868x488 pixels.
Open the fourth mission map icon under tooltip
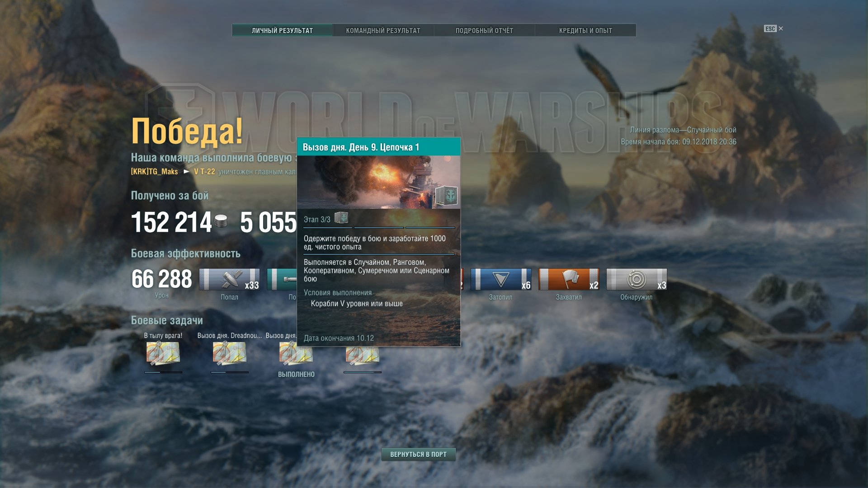click(363, 355)
